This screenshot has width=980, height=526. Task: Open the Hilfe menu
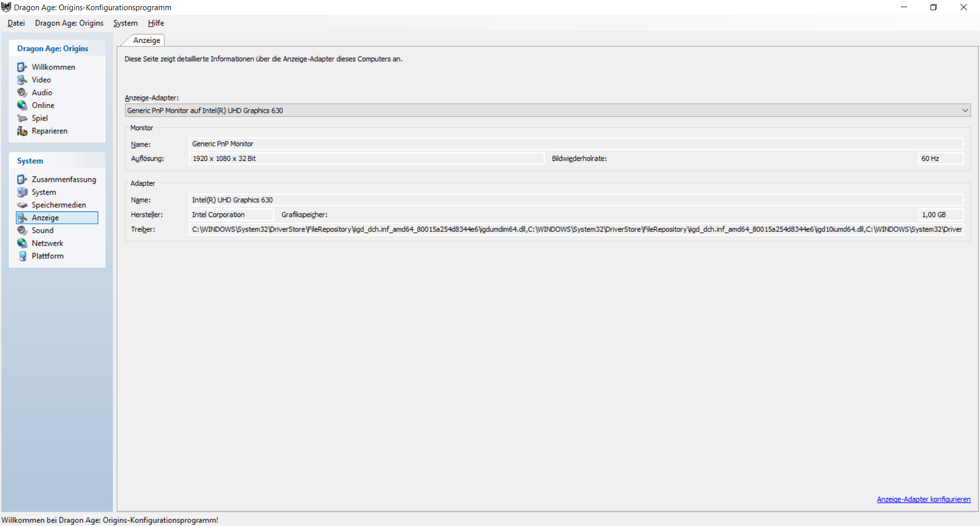tap(156, 23)
